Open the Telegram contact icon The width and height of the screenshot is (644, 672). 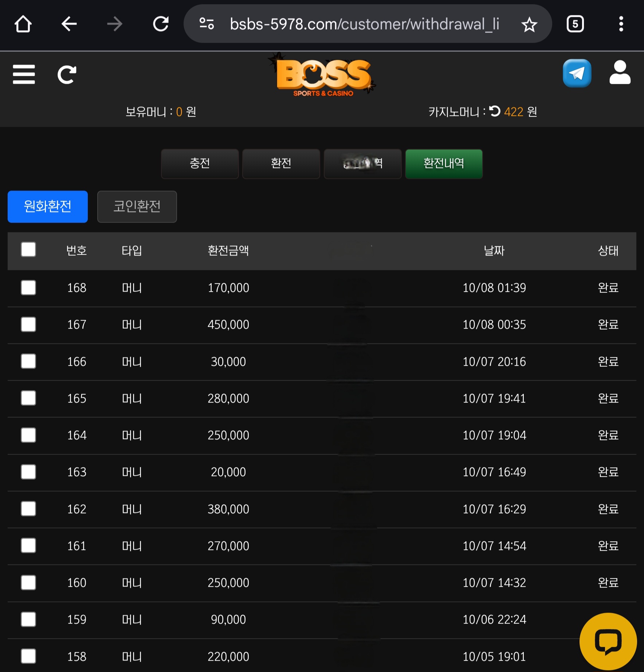[x=577, y=73]
